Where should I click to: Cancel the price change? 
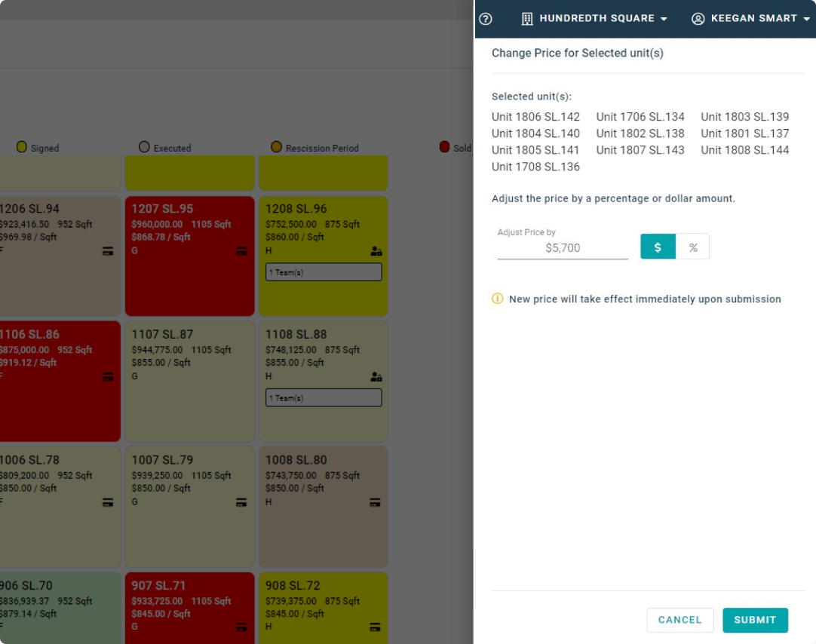[x=679, y=620]
